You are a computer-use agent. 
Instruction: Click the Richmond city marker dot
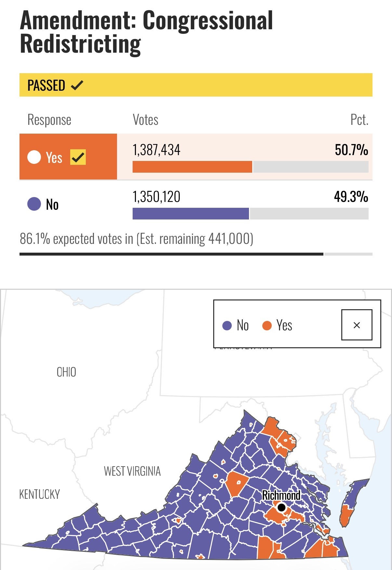(281, 507)
